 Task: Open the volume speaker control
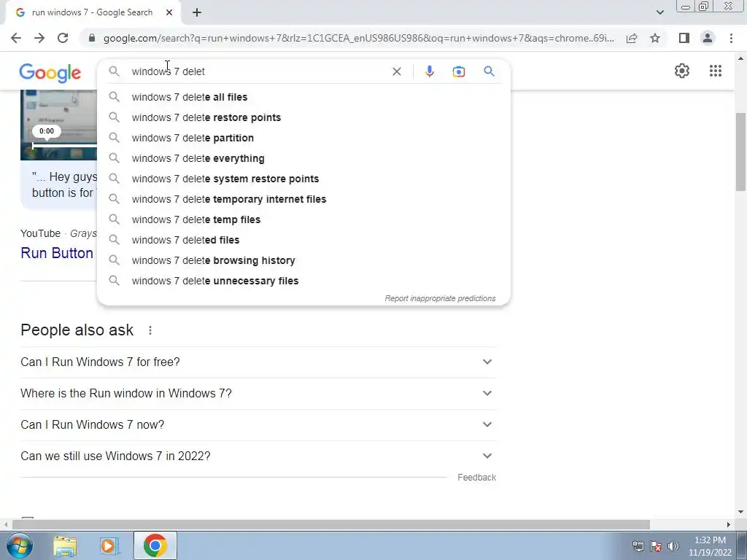point(673,546)
